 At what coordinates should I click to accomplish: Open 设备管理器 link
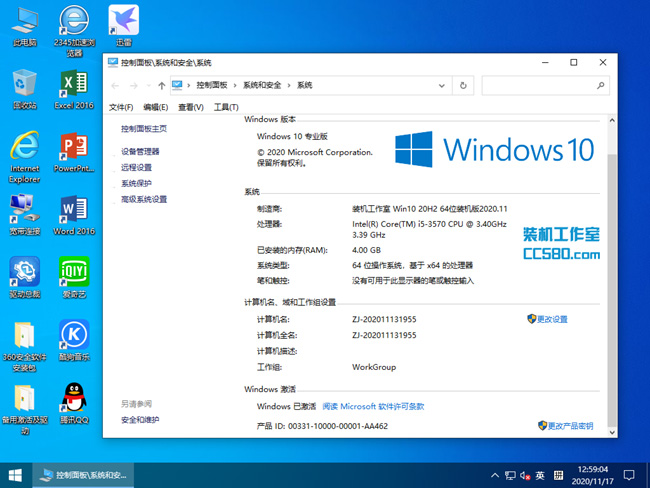tap(140, 151)
